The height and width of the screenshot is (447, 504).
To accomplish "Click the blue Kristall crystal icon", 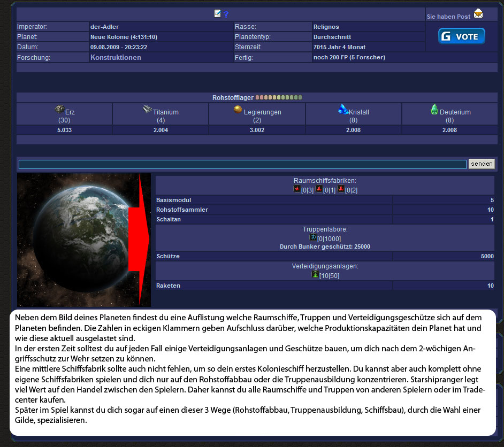I will pyautogui.click(x=343, y=109).
